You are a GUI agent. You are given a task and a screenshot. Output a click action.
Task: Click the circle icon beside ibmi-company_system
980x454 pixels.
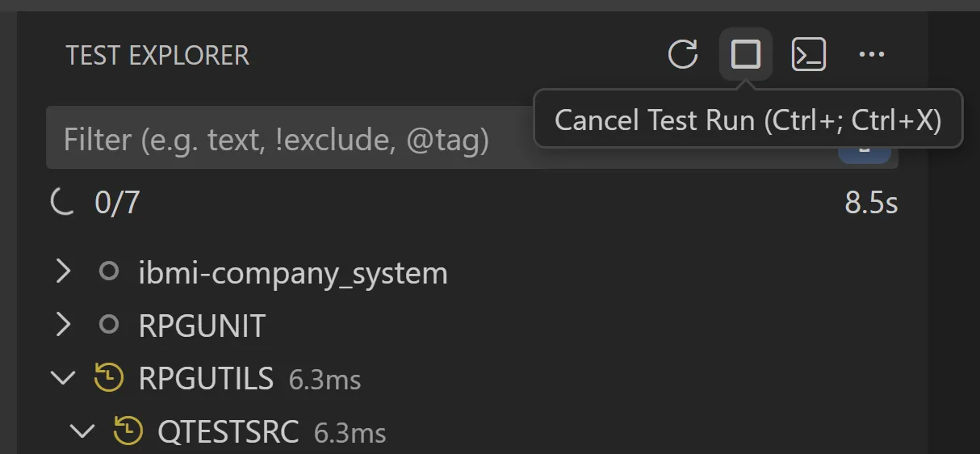[x=109, y=272]
